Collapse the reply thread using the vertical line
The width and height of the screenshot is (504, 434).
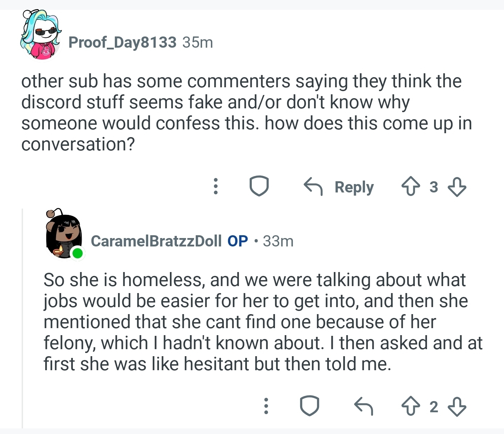point(22,316)
